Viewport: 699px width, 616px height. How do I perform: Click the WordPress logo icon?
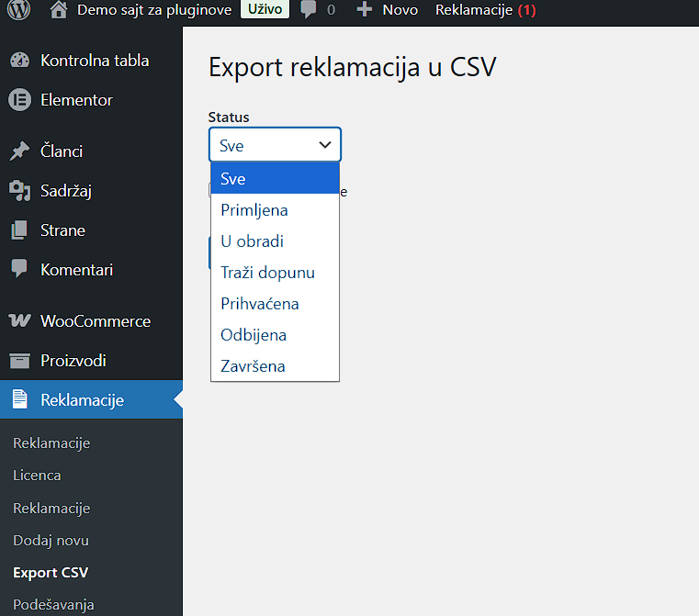pyautogui.click(x=19, y=10)
